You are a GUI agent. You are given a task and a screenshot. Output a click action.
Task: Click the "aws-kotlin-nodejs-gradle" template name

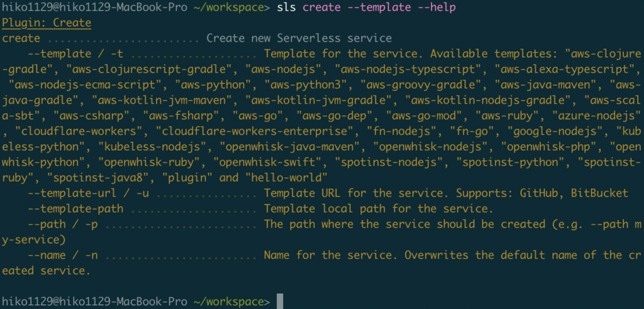(x=488, y=100)
